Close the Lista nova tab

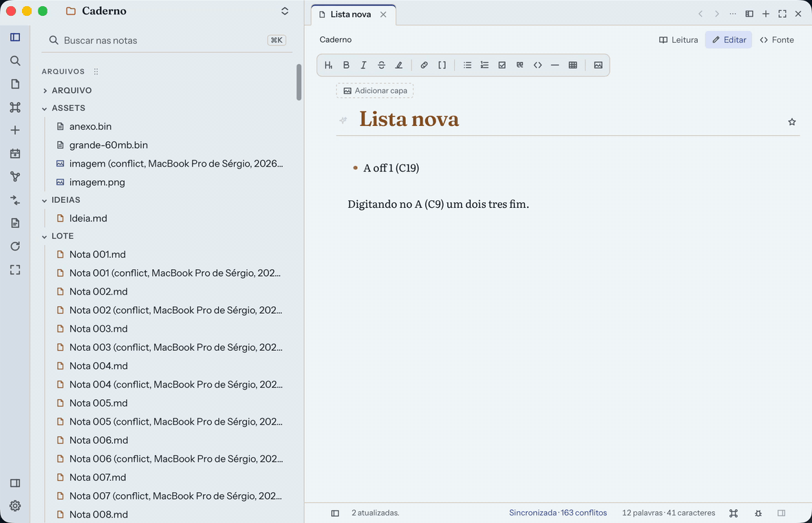[x=383, y=14]
